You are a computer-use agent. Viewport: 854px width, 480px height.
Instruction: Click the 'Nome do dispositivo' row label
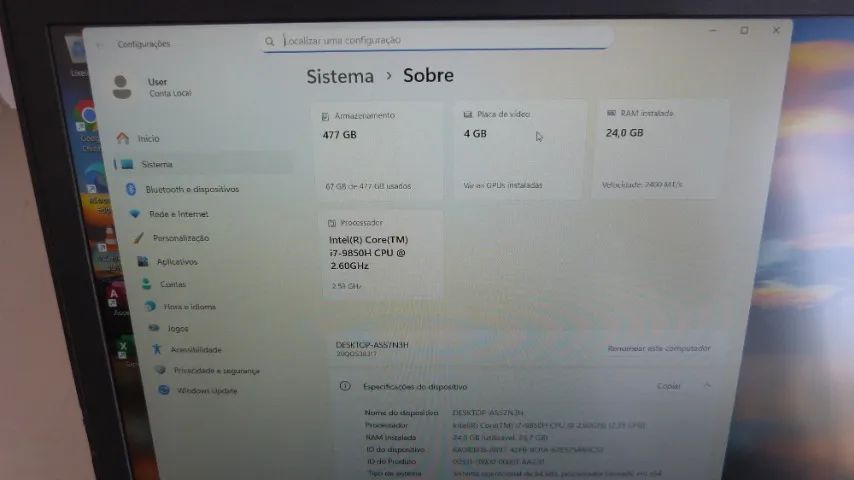(x=401, y=413)
